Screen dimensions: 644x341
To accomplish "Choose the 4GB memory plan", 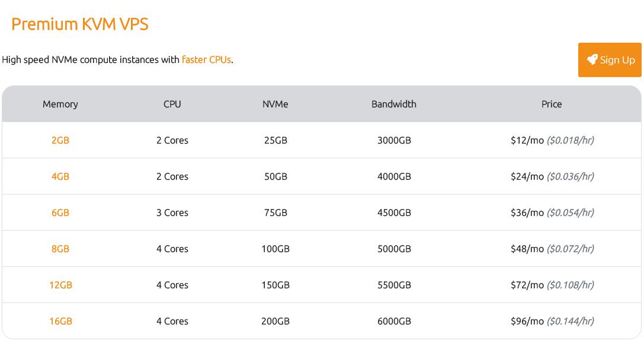I will pos(60,177).
